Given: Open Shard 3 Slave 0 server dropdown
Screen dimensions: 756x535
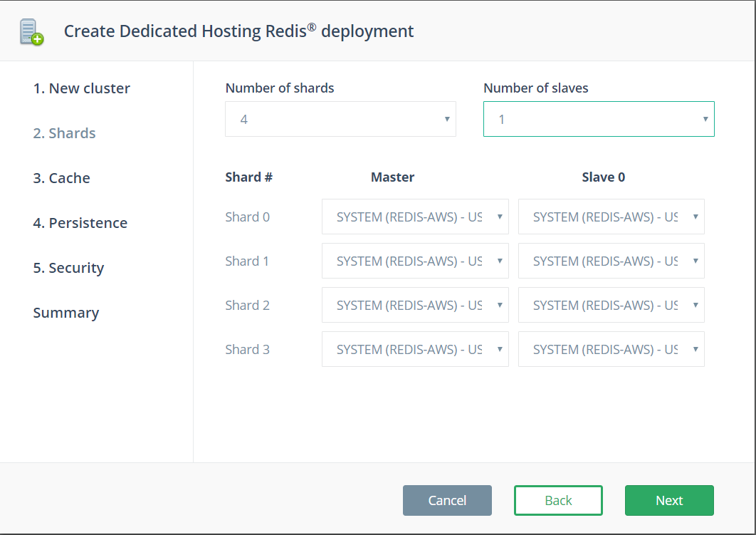Looking at the screenshot, I should pyautogui.click(x=611, y=349).
